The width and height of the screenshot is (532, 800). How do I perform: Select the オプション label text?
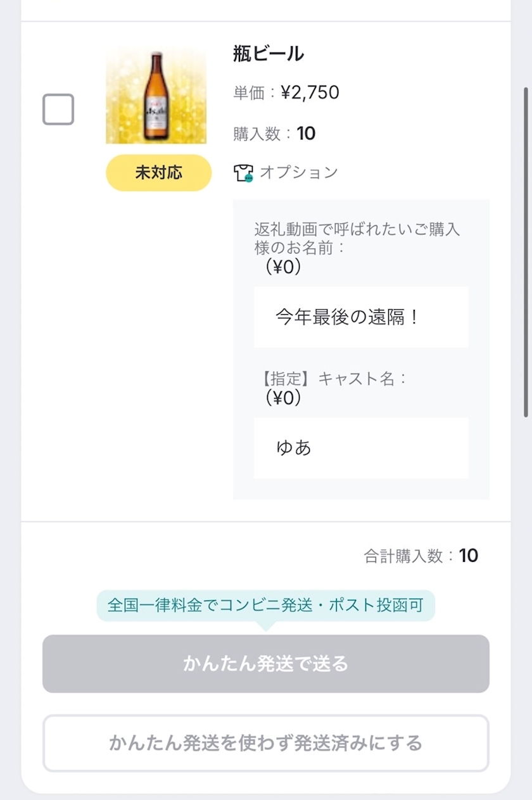pyautogui.click(x=299, y=172)
